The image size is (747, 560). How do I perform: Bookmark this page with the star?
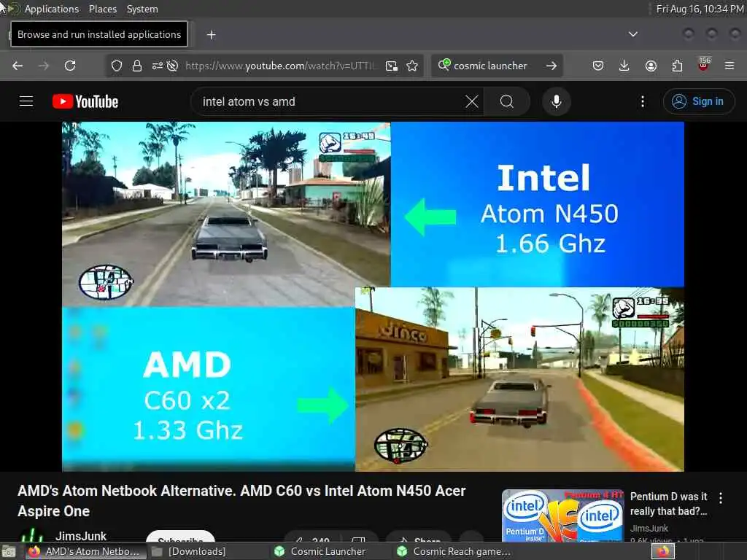(412, 66)
